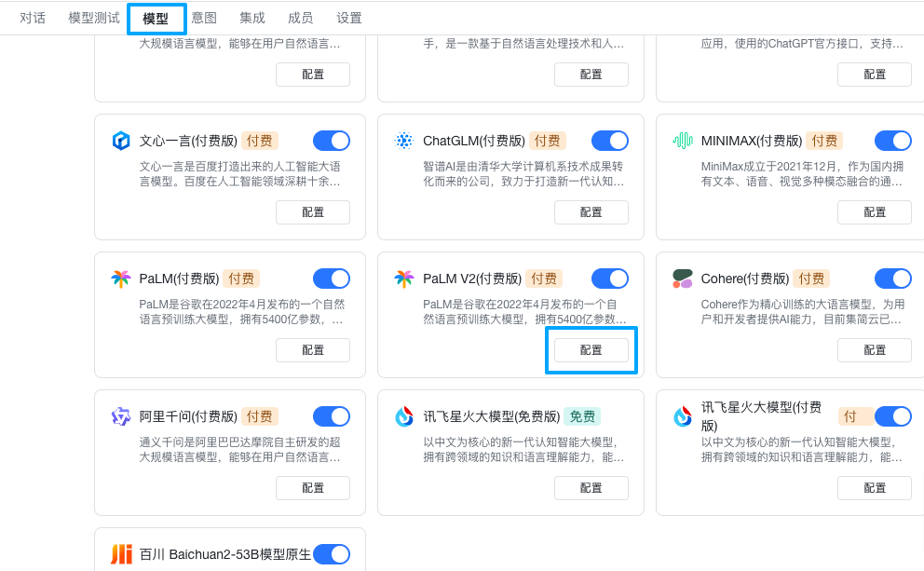Viewport: 924px width, 571px height.
Task: Click description starting 智谱AI是由清华大学
Action: 523,174
